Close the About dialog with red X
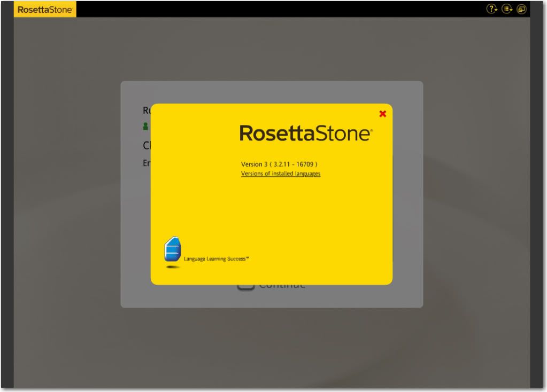This screenshot has height=392, width=547. click(383, 114)
